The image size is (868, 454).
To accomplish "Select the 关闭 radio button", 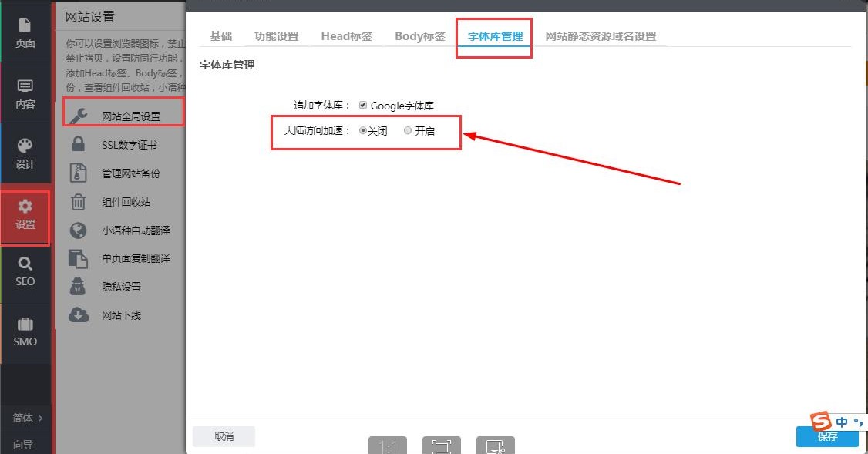I will (363, 131).
